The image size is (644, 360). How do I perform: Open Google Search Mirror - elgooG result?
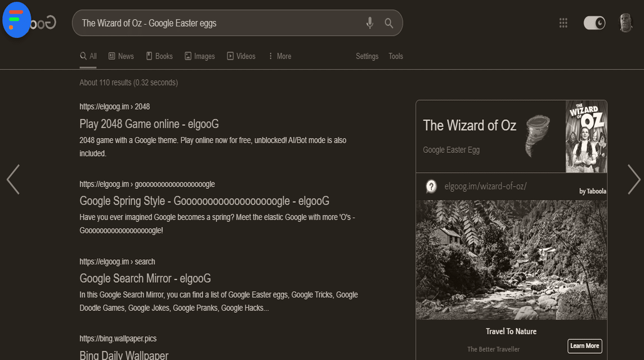pyautogui.click(x=145, y=278)
